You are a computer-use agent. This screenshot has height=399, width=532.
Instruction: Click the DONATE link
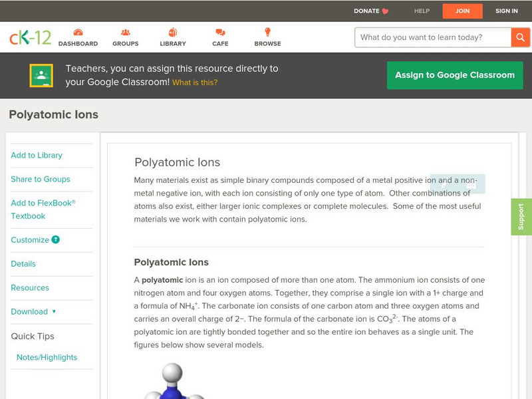(x=367, y=11)
